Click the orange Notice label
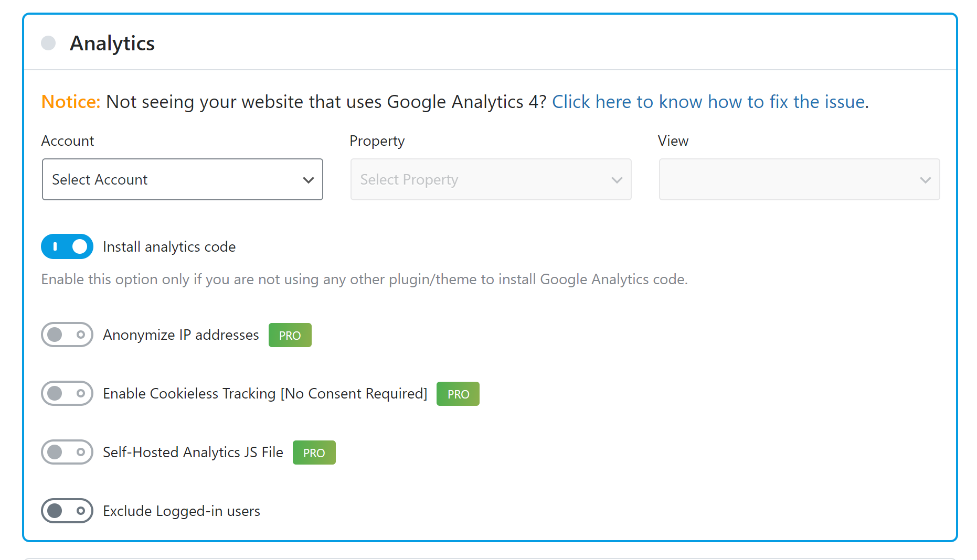 click(x=70, y=102)
